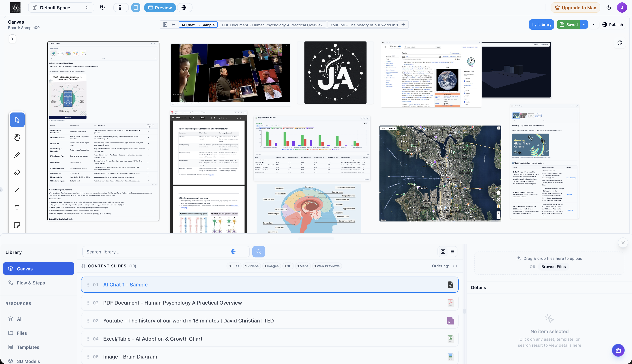Open the three-dot options menu
The width and height of the screenshot is (632, 364).
594,25
